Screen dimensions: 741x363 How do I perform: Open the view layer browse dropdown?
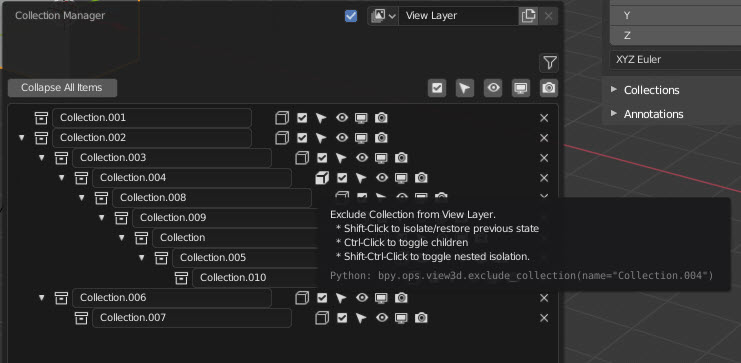click(x=383, y=16)
